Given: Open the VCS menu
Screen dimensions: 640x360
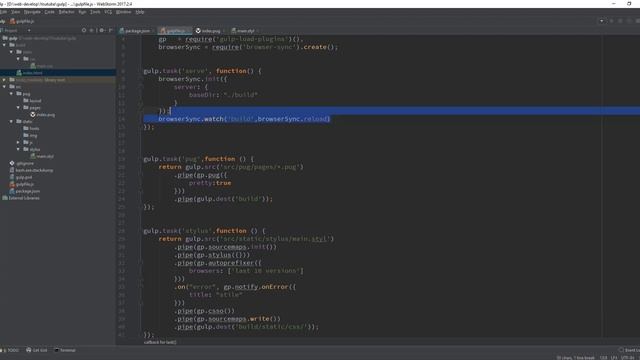Looking at the screenshot, I should (108, 12).
